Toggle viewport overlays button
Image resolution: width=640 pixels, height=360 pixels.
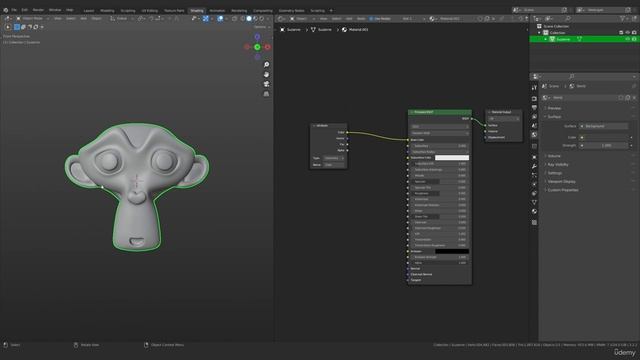[x=220, y=19]
